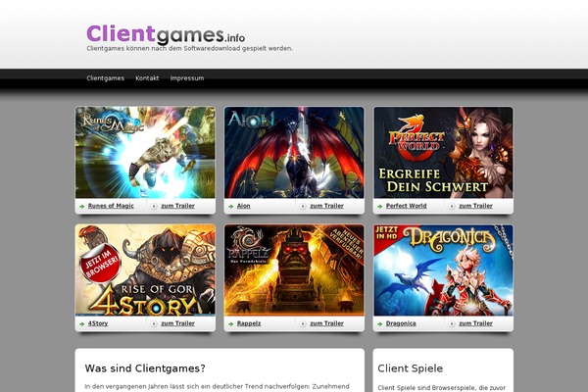Open the Runes of Magic banner image
The width and height of the screenshot is (588, 392).
pos(145,152)
